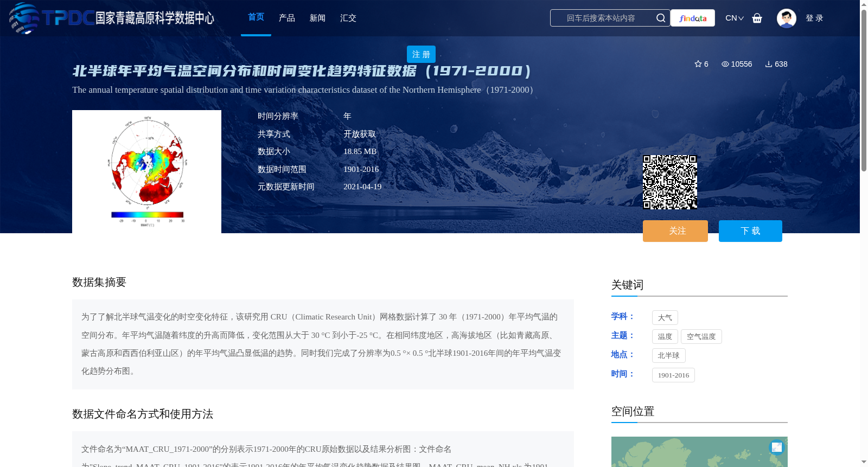Click the 开放获取 sharing mode value
The width and height of the screenshot is (868, 467).
pyautogui.click(x=360, y=135)
